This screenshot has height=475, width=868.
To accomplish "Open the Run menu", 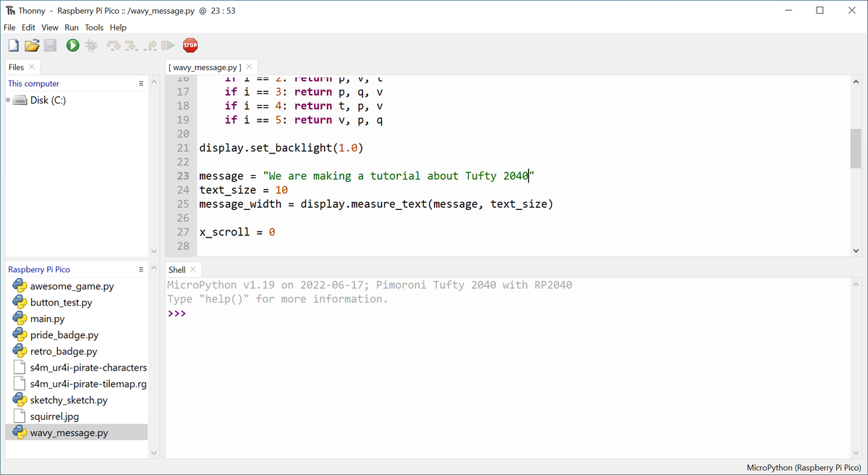I will pos(71,28).
